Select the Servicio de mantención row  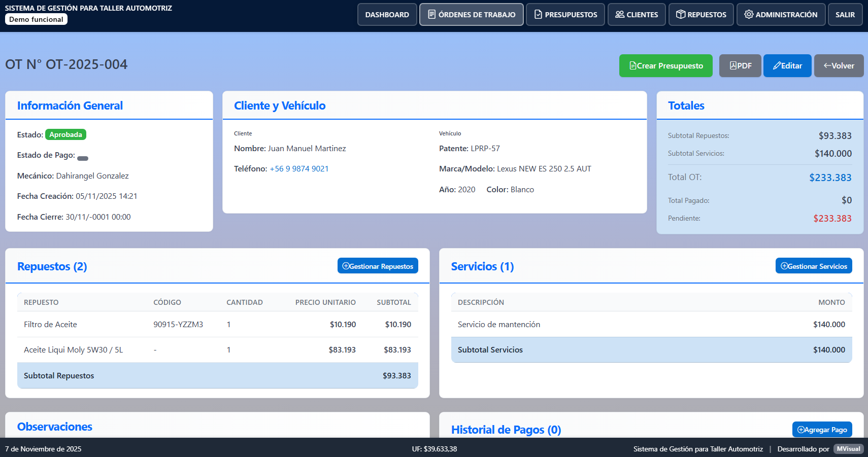[651, 325]
